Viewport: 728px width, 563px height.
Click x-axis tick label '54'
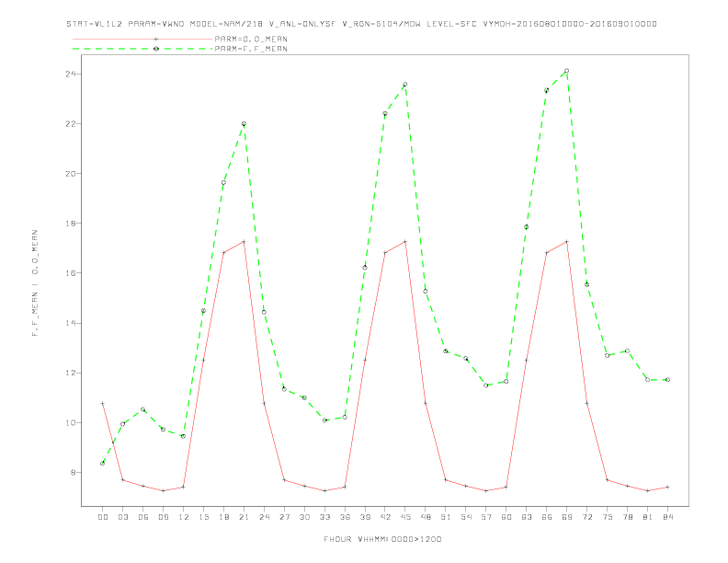point(466,517)
